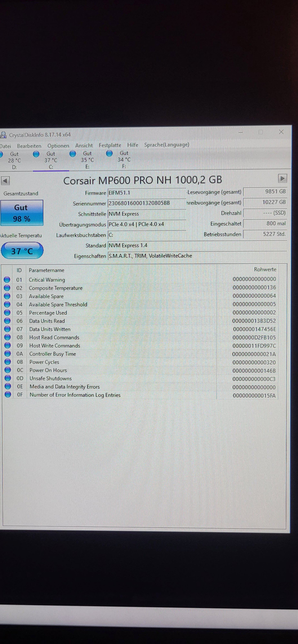This screenshot has width=298, height=644.
Task: Click status icon of Data Units Read row
Action: 7,321
